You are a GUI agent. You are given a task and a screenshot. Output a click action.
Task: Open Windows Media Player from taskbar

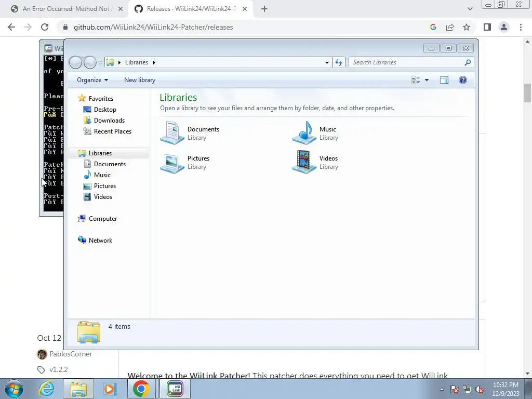(110, 389)
